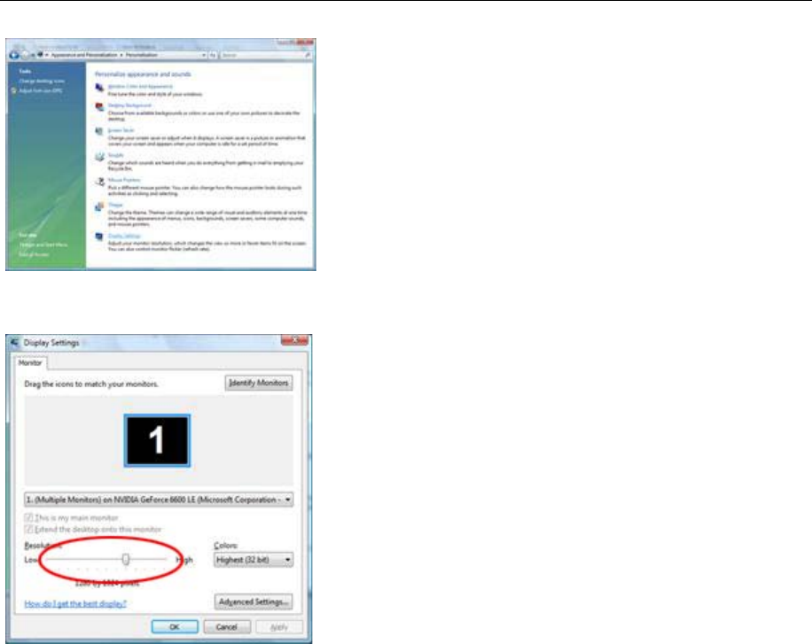Click the Screen Saver icon
This screenshot has width=812, height=644.
[99, 132]
